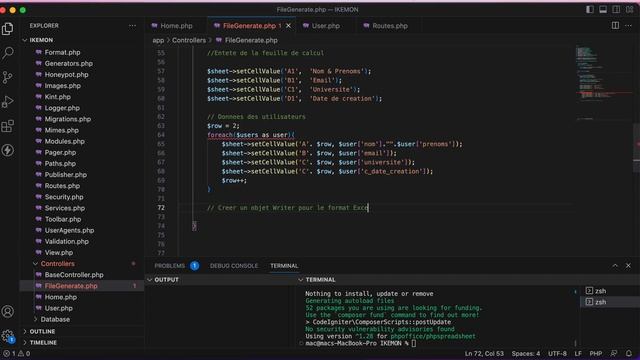Open Source Control view
Image resolution: width=640 pixels, height=360 pixels.
coord(8,77)
